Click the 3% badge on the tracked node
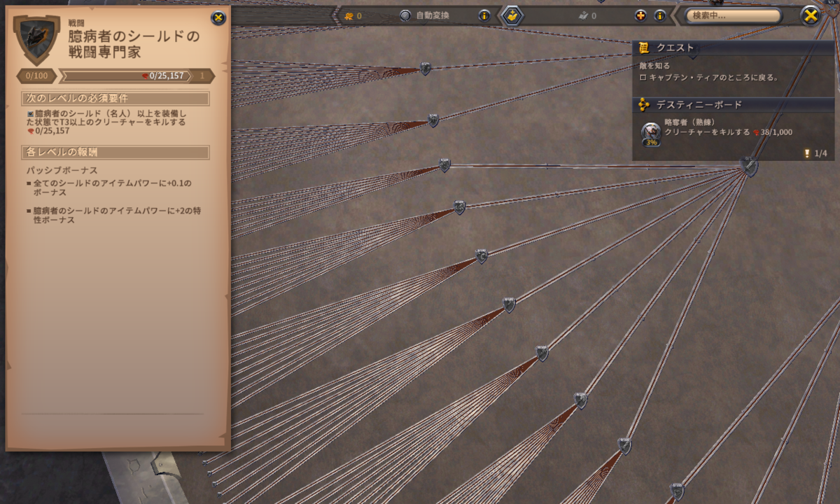Screen dimensions: 840x504 (651, 142)
